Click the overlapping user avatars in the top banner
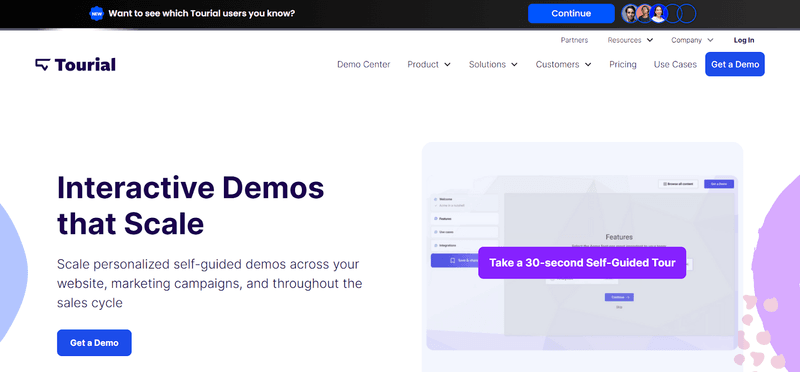The height and width of the screenshot is (372, 800). click(659, 13)
